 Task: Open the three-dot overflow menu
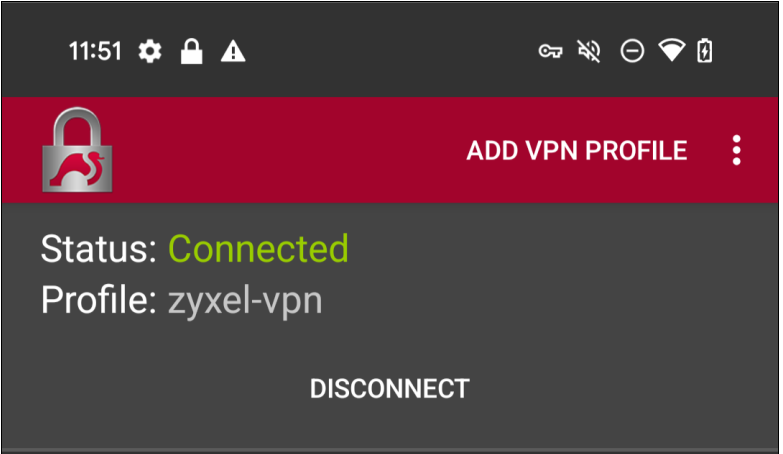coord(736,151)
